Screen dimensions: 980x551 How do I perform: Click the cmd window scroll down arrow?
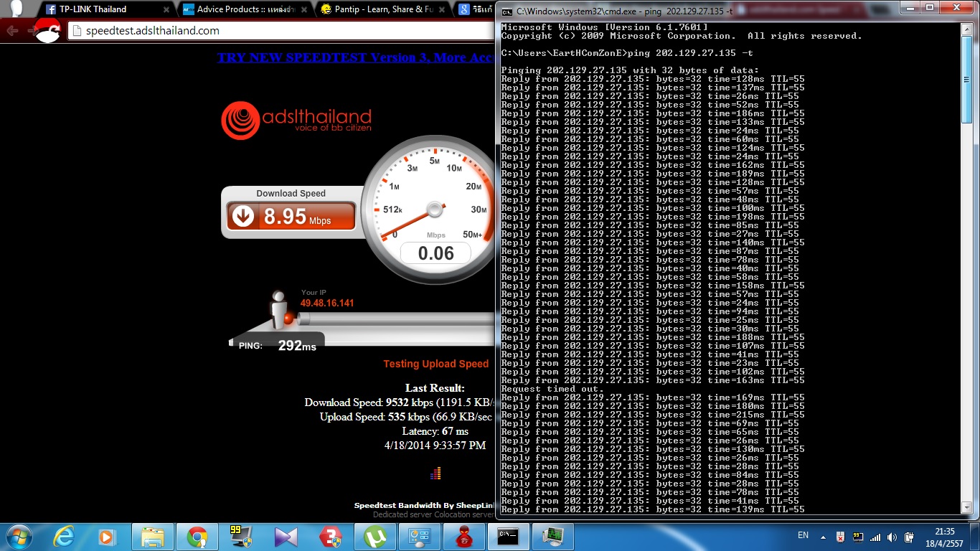(967, 508)
